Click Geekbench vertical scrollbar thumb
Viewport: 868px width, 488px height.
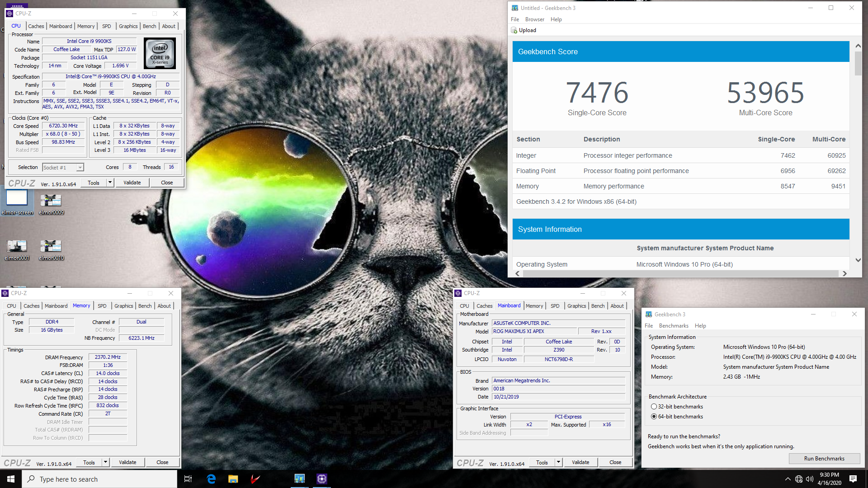coord(858,63)
